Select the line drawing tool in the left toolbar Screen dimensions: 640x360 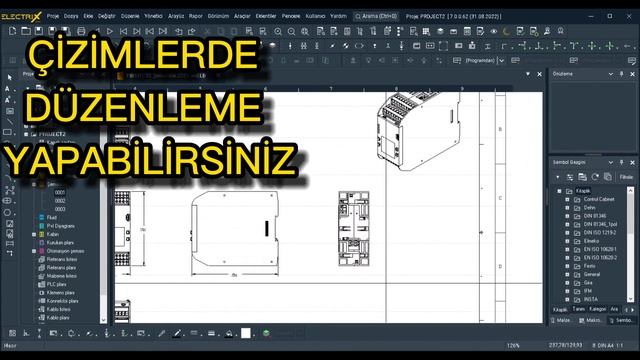coord(10,122)
